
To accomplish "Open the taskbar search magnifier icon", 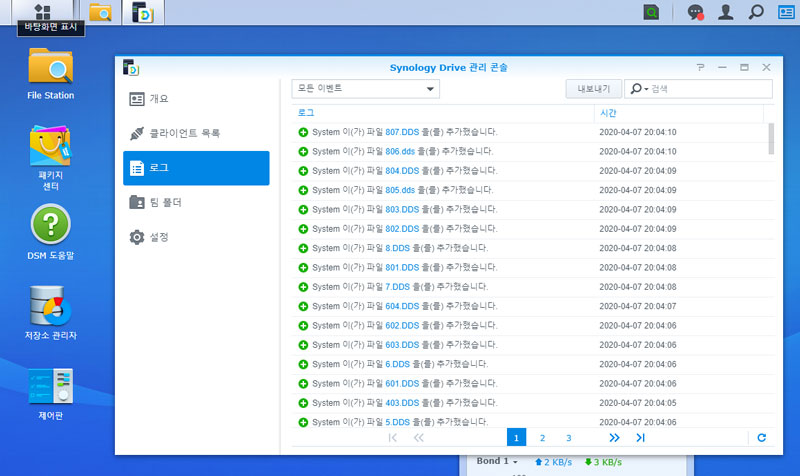I will 757,12.
